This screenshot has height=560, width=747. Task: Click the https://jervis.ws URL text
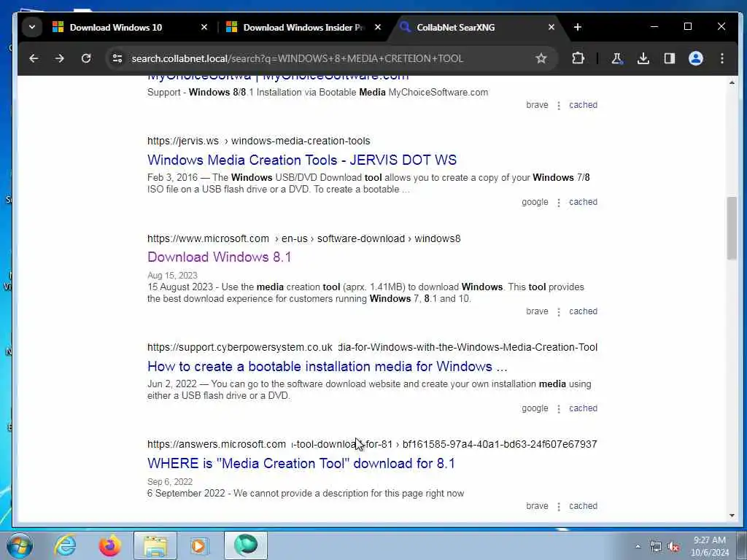pyautogui.click(x=183, y=141)
